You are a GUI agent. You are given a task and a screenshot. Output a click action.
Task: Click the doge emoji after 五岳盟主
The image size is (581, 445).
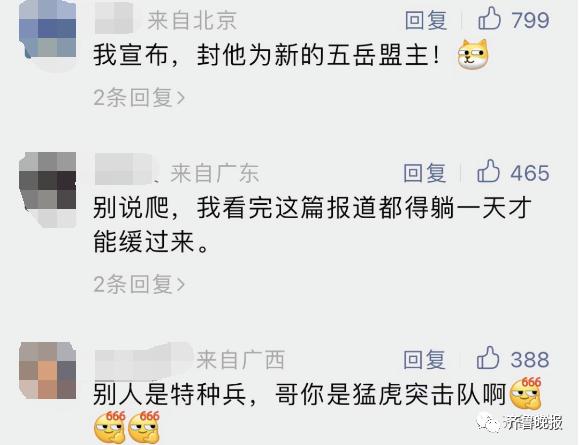(473, 54)
